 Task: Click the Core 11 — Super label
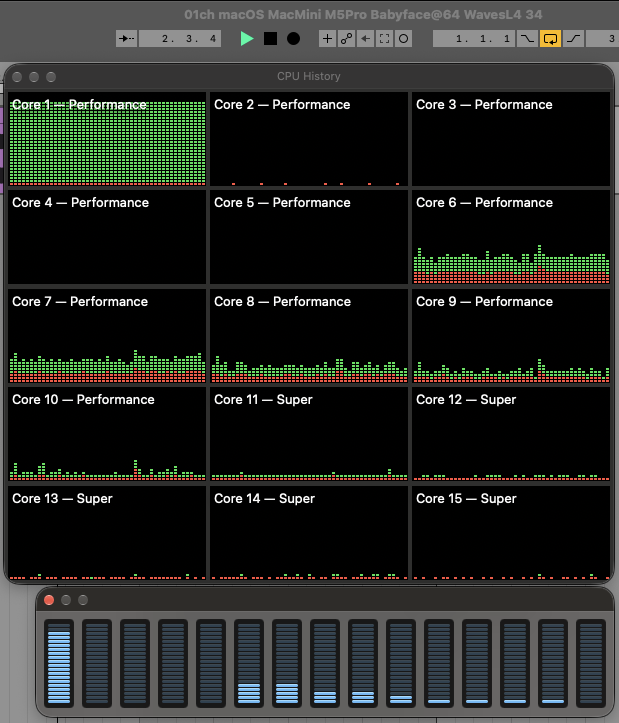(x=263, y=400)
